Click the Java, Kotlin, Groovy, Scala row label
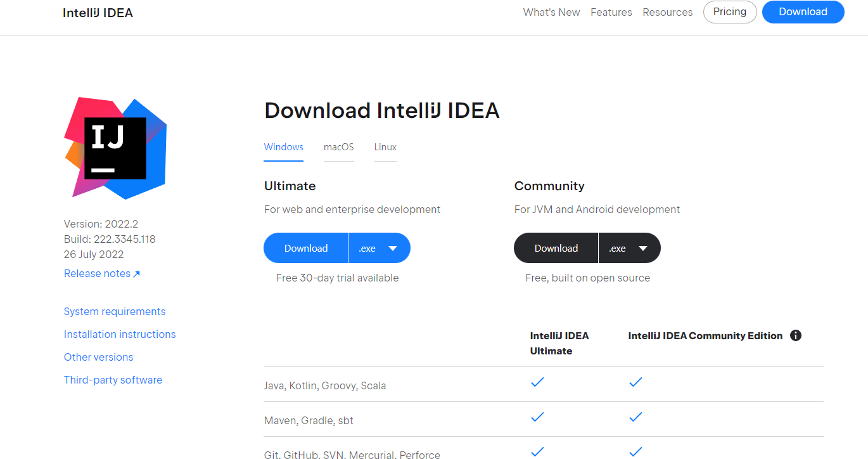Viewport: 868px width, 459px height. tap(325, 385)
